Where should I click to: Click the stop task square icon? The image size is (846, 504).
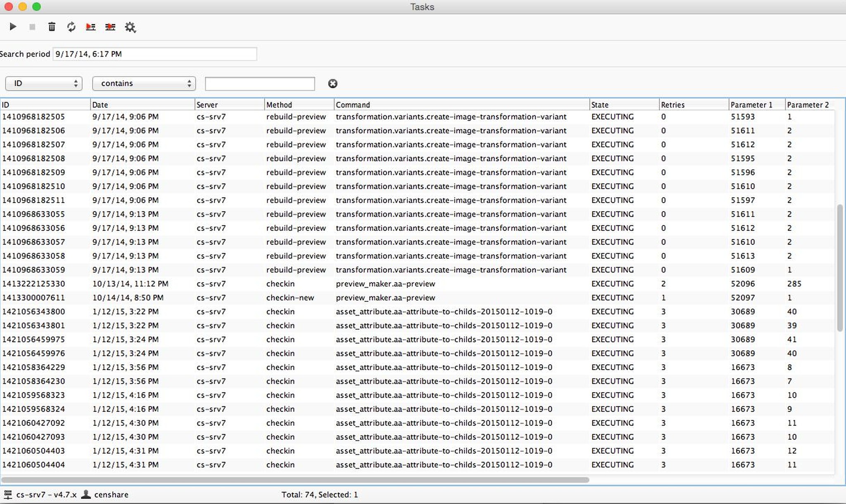point(32,27)
